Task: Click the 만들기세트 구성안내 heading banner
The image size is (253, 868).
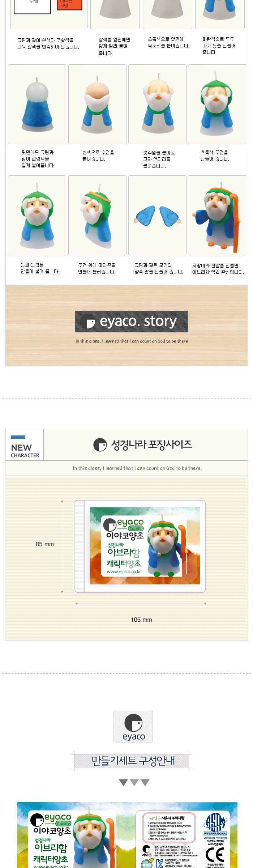Action: pos(132,761)
